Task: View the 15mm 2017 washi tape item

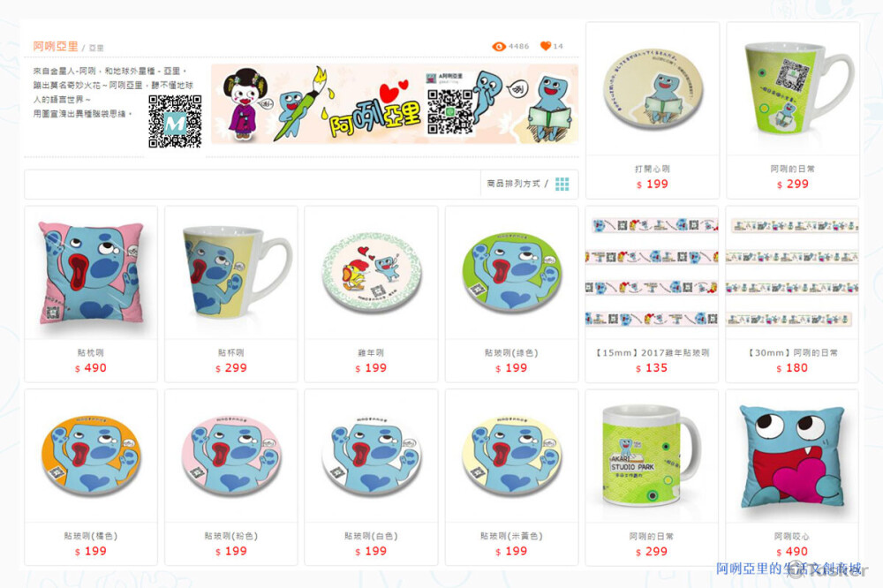Action: click(x=652, y=273)
